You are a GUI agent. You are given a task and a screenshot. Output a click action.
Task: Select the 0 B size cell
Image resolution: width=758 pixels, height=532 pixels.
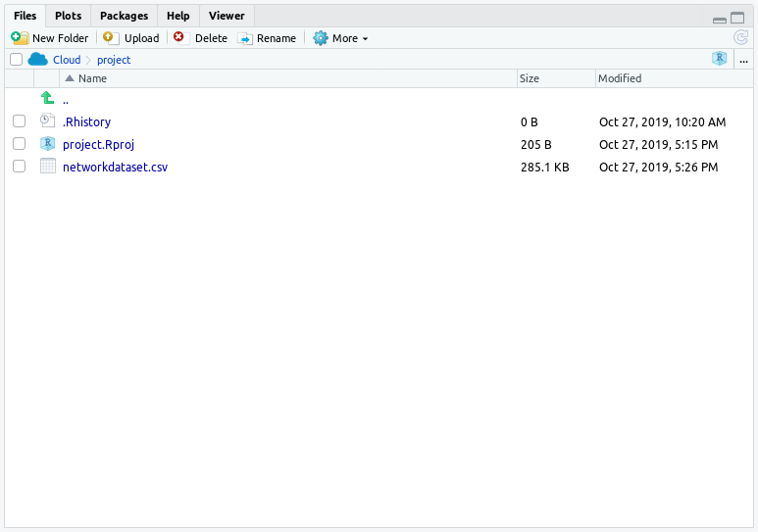tap(530, 122)
